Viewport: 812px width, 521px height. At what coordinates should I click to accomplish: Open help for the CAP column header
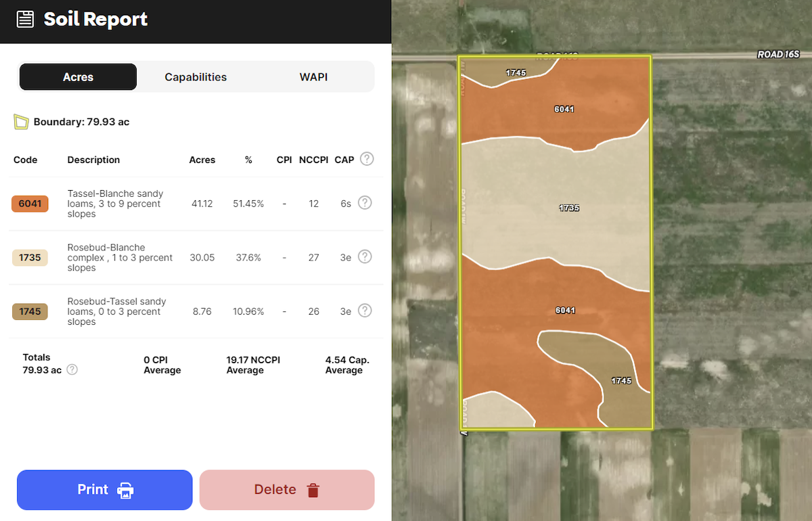367,159
